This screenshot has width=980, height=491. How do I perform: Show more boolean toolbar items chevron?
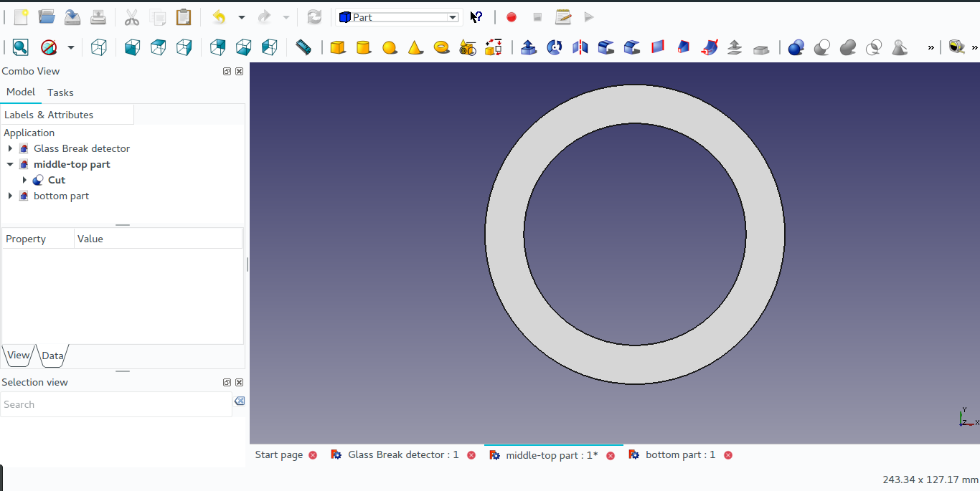(931, 47)
